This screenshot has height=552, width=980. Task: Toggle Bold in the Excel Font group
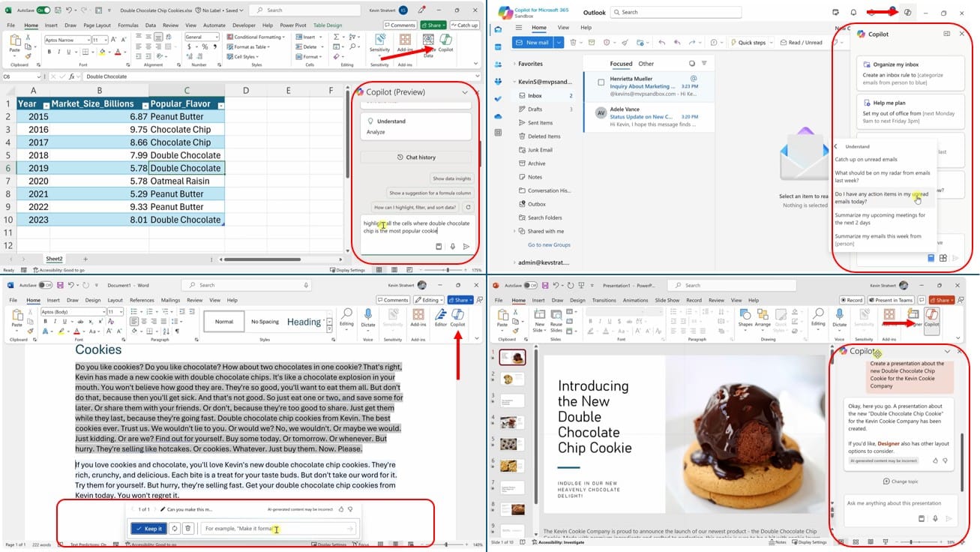tap(49, 52)
